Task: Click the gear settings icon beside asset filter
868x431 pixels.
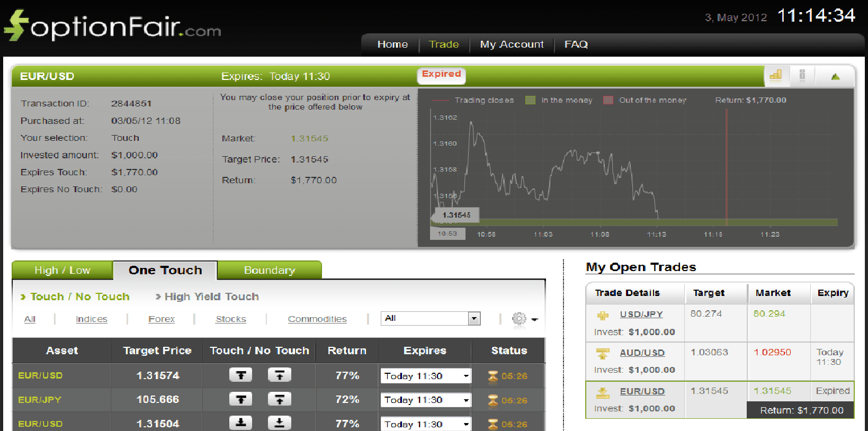Action: pos(519,319)
